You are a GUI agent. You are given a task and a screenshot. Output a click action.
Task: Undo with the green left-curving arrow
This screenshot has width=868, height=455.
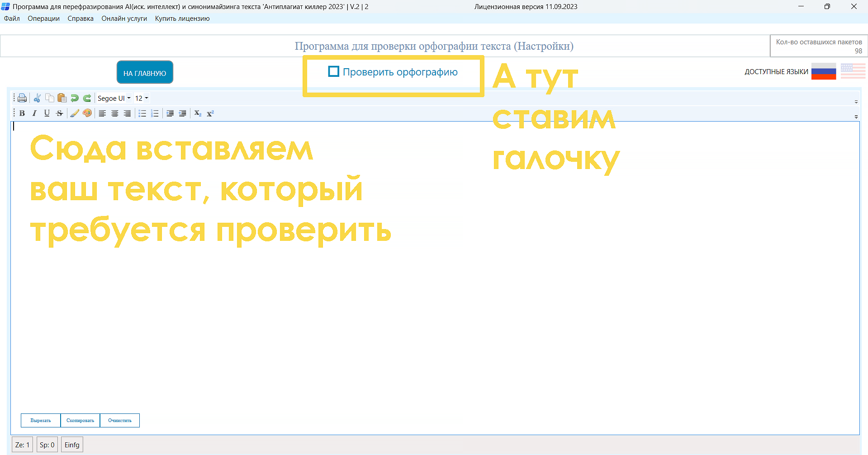pyautogui.click(x=75, y=98)
